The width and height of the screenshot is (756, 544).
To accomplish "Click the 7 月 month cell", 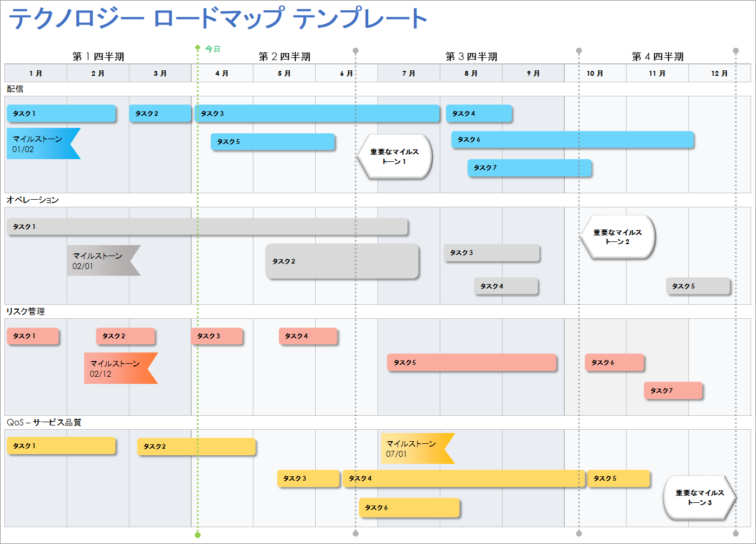I will point(409,73).
